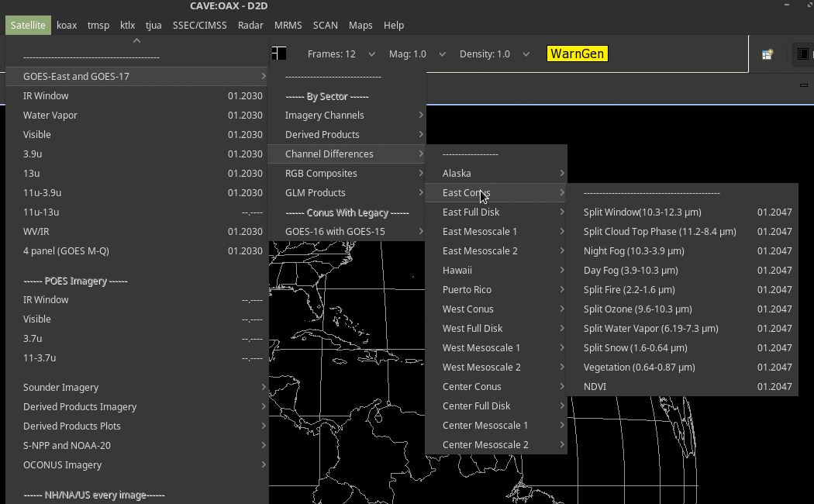Select the NDVI product
814x504 pixels.
[595, 386]
